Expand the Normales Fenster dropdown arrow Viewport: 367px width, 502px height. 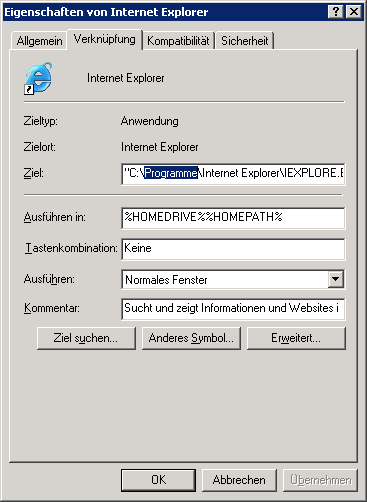(335, 279)
